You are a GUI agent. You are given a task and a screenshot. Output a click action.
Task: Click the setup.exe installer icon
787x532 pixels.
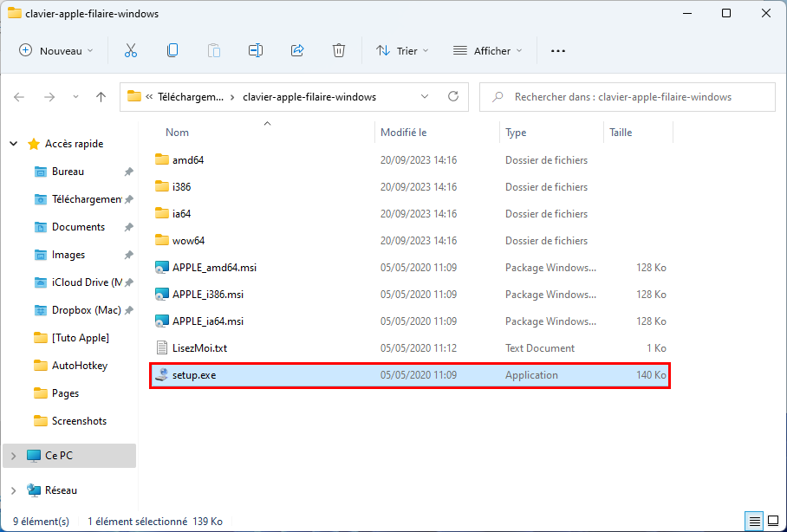[161, 375]
